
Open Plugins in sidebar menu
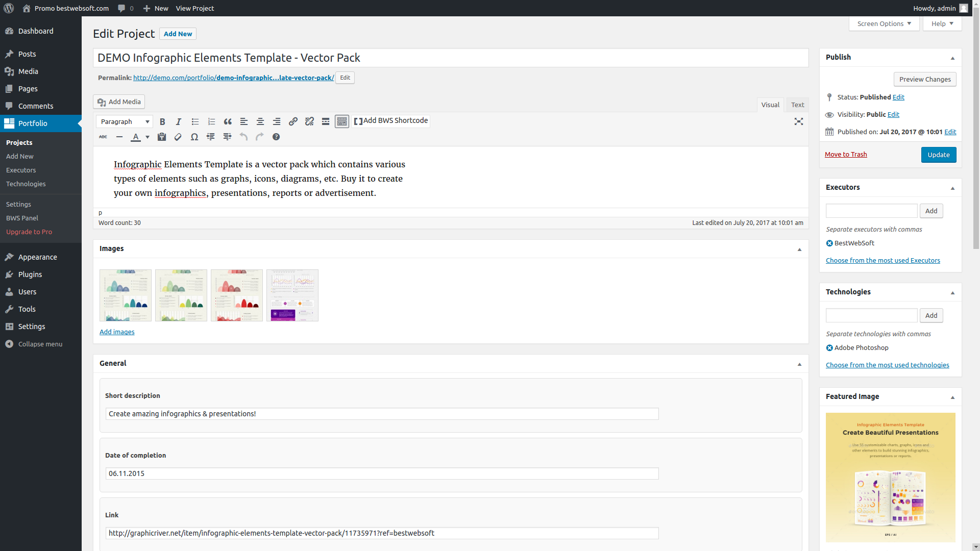pos(41,274)
